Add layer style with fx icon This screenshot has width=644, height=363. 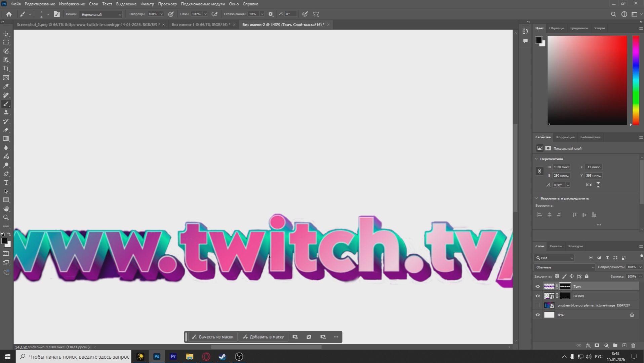point(588,346)
